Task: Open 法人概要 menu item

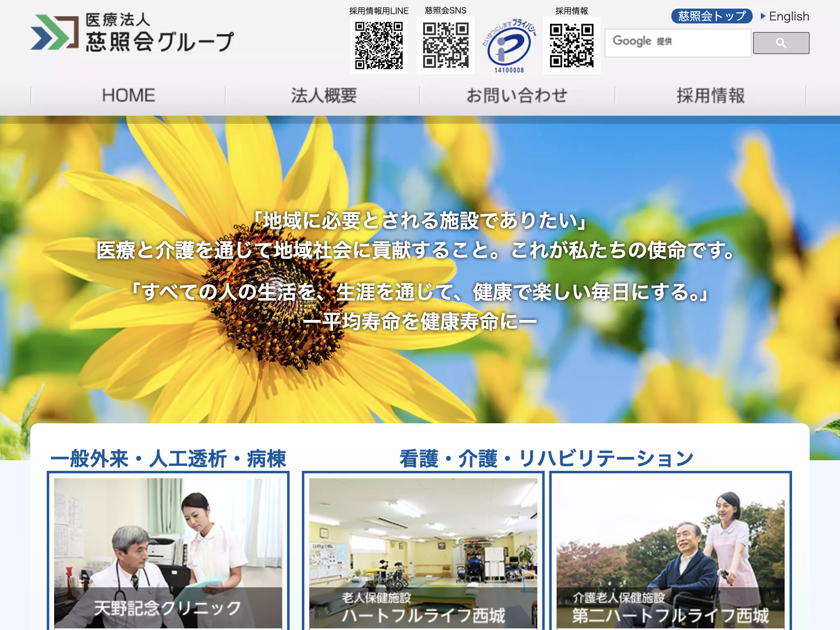Action: pyautogui.click(x=323, y=96)
